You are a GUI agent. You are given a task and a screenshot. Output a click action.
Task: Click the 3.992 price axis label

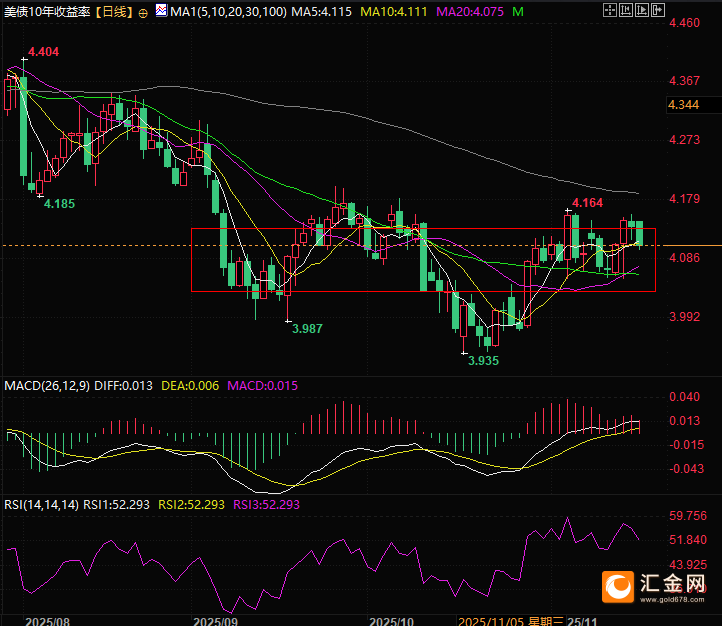[684, 317]
